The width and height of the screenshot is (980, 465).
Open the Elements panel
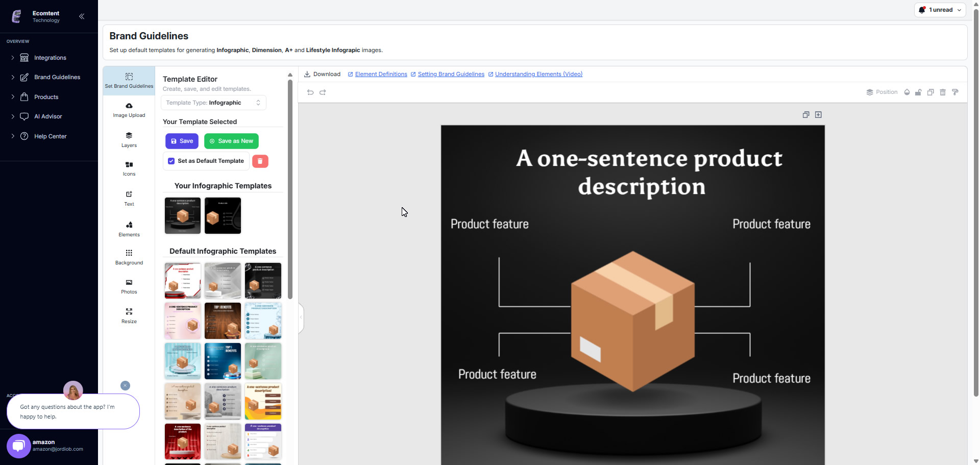(x=129, y=229)
